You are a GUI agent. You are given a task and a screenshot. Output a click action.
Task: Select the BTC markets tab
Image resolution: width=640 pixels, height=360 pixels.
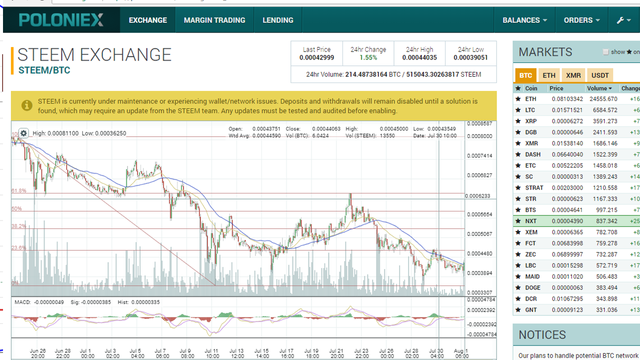click(526, 75)
